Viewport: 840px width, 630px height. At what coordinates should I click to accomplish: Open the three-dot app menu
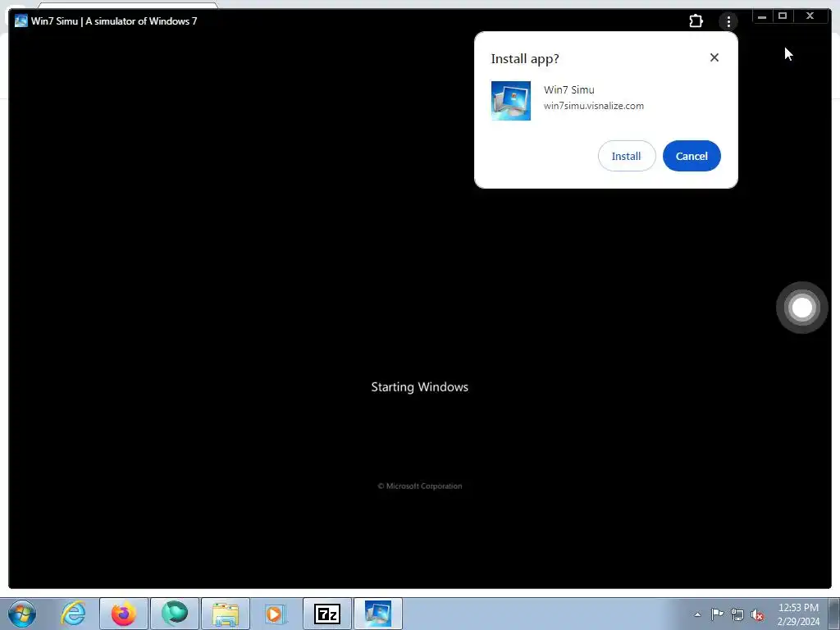point(728,21)
